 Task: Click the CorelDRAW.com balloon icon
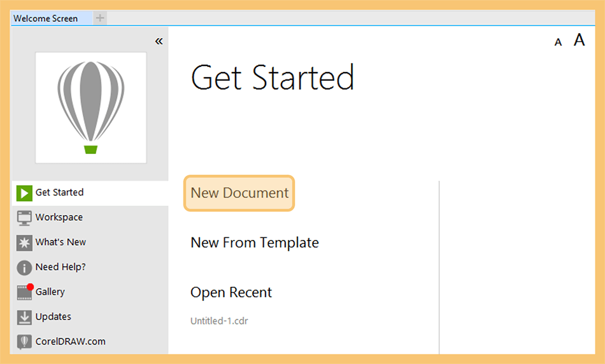(x=24, y=342)
